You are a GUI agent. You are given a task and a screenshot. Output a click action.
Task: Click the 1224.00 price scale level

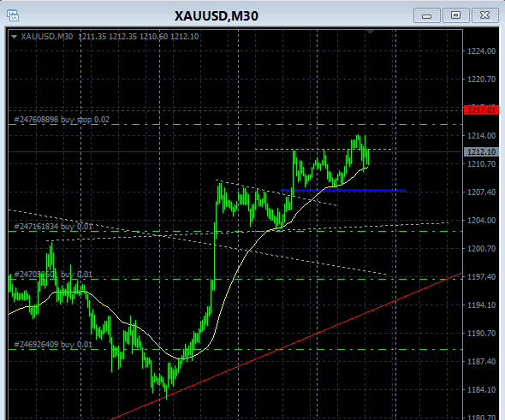(482, 50)
